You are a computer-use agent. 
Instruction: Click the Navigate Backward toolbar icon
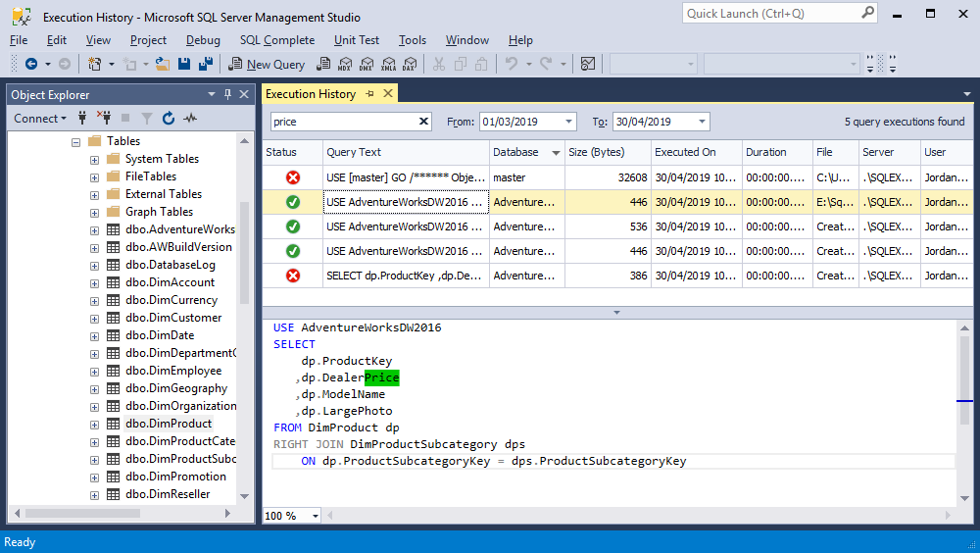click(31, 64)
